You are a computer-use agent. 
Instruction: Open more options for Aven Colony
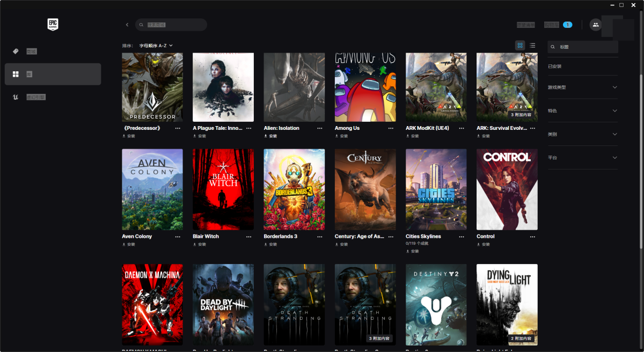(x=178, y=237)
